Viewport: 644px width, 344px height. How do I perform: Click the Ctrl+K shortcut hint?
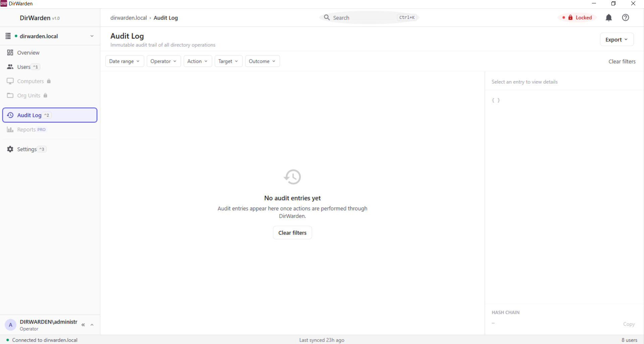(407, 17)
